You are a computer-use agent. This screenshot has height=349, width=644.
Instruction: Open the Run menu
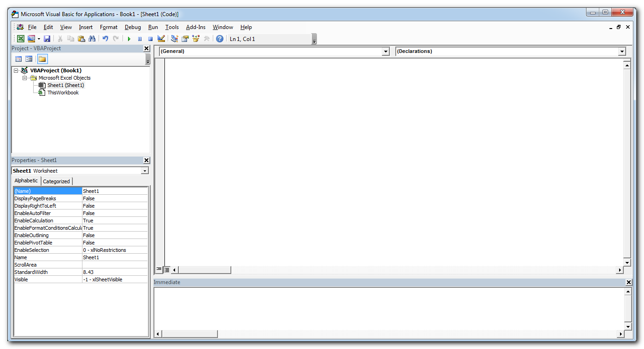coord(153,27)
